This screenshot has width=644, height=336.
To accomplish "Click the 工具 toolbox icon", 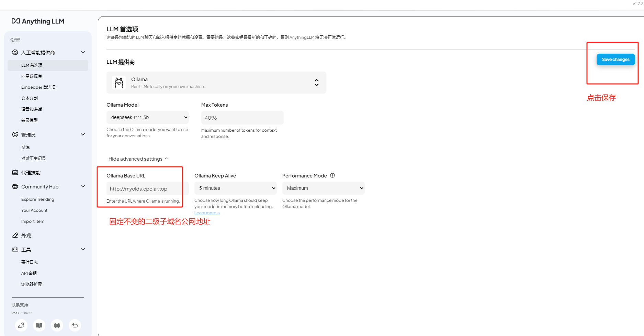I will (15, 249).
